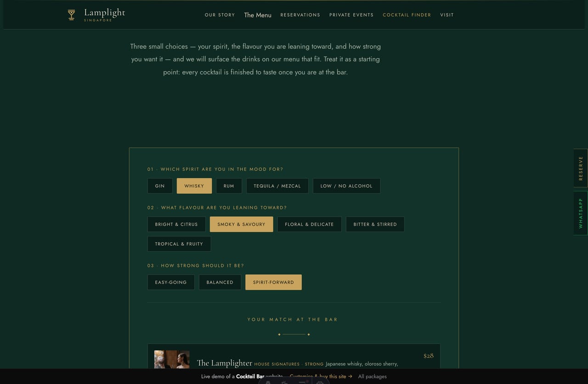Select the Gin spirit option

pos(160,186)
